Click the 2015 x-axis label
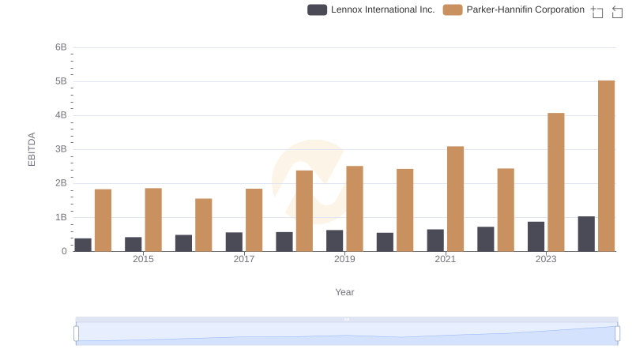Viewport: 632px width, 364px height. click(x=143, y=259)
